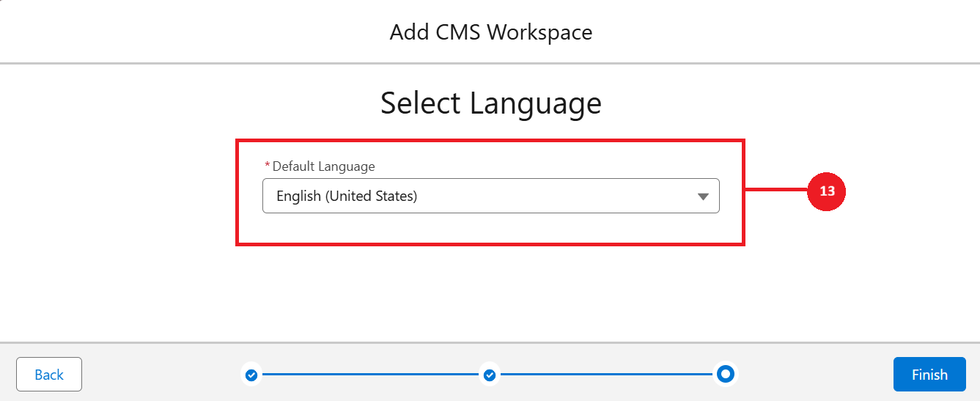Click the top border of the red highlight box
Image resolution: width=980 pixels, height=401 pixels.
490,140
